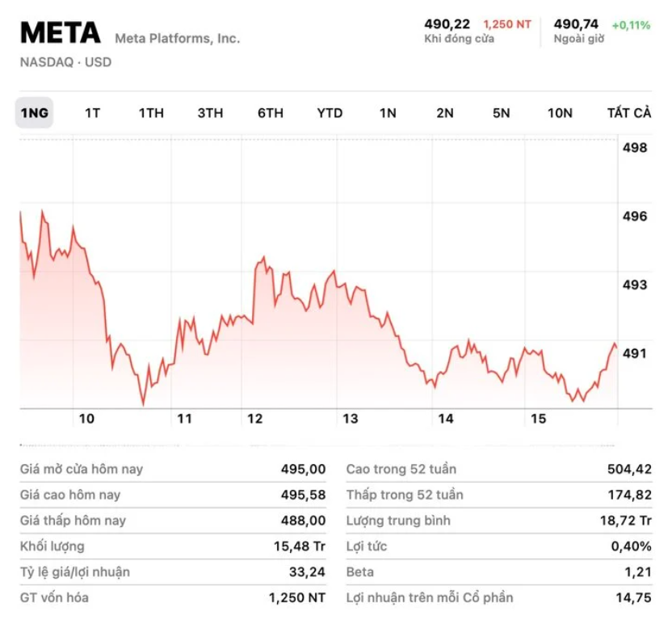Show the TẤT CẢ all-time chart

628,113
